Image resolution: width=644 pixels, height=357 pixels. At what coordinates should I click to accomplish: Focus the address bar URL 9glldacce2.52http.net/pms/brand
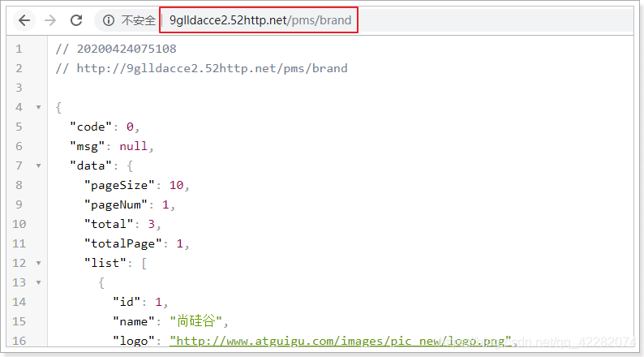260,20
